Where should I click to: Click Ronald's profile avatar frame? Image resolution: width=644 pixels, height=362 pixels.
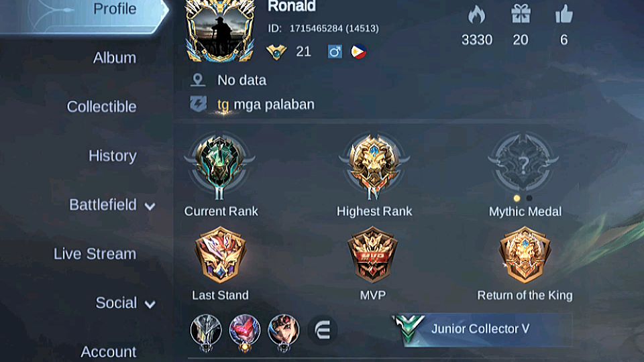[x=221, y=31]
